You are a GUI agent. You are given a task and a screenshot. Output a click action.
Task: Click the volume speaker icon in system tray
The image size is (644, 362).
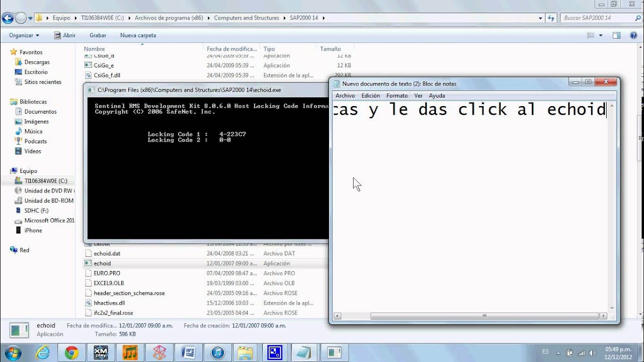[x=593, y=352]
